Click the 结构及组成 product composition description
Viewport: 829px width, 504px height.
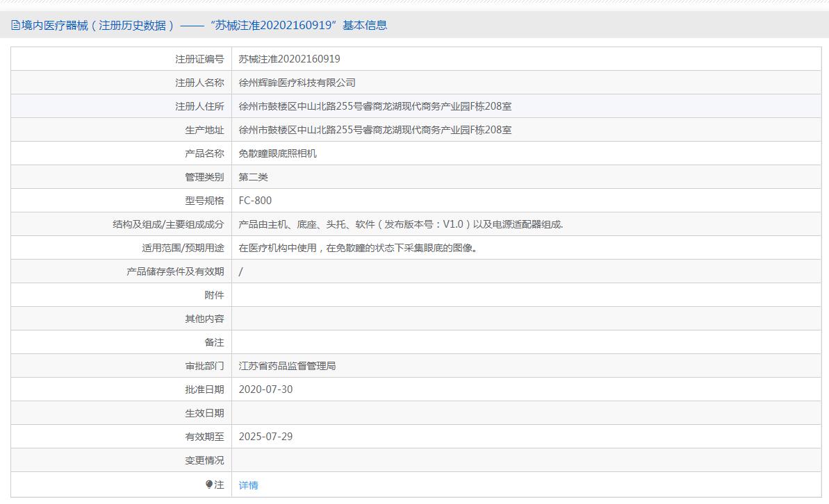[400, 224]
